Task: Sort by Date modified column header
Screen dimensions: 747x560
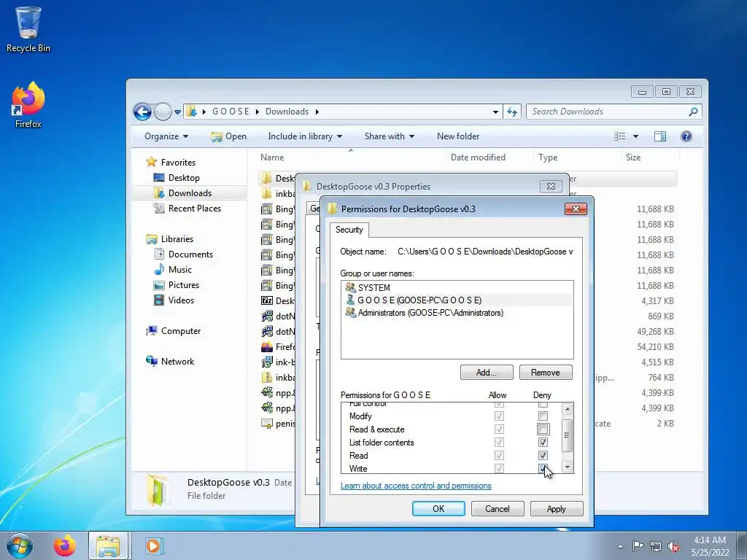Action: click(x=478, y=157)
